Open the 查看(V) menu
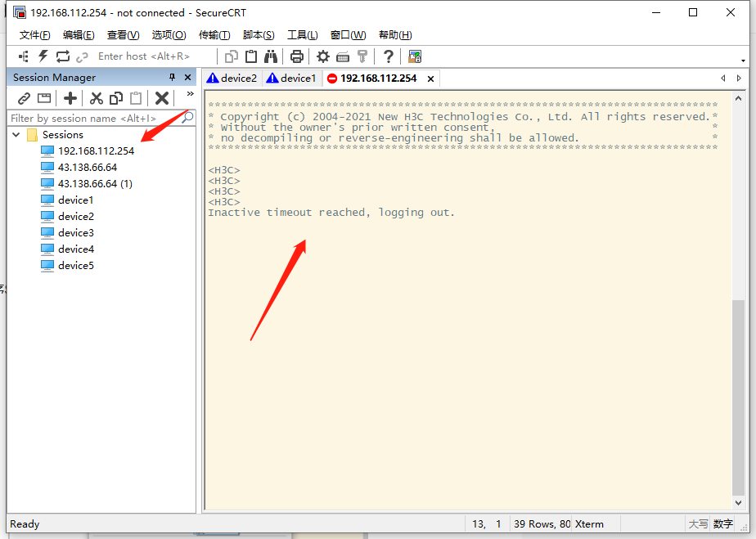The image size is (756, 539). 123,34
